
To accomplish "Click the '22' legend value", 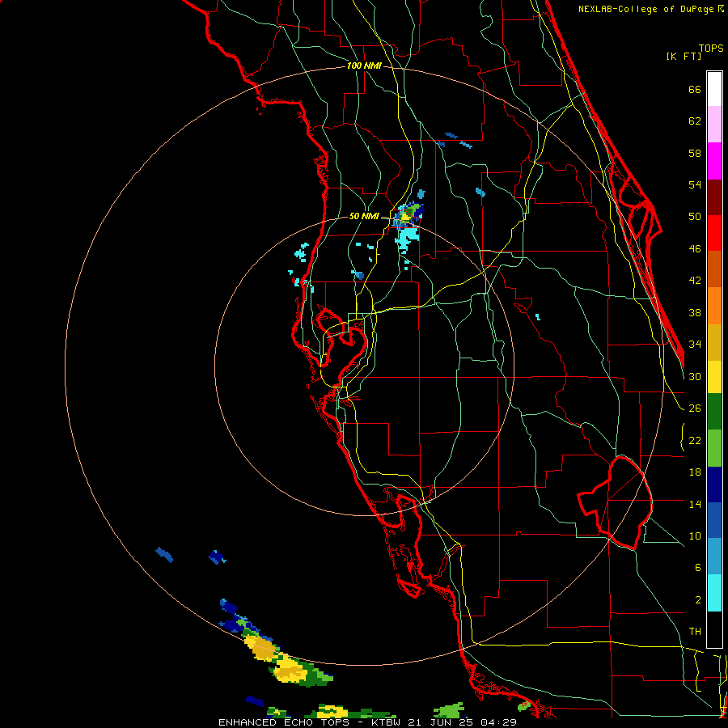I will point(695,440).
